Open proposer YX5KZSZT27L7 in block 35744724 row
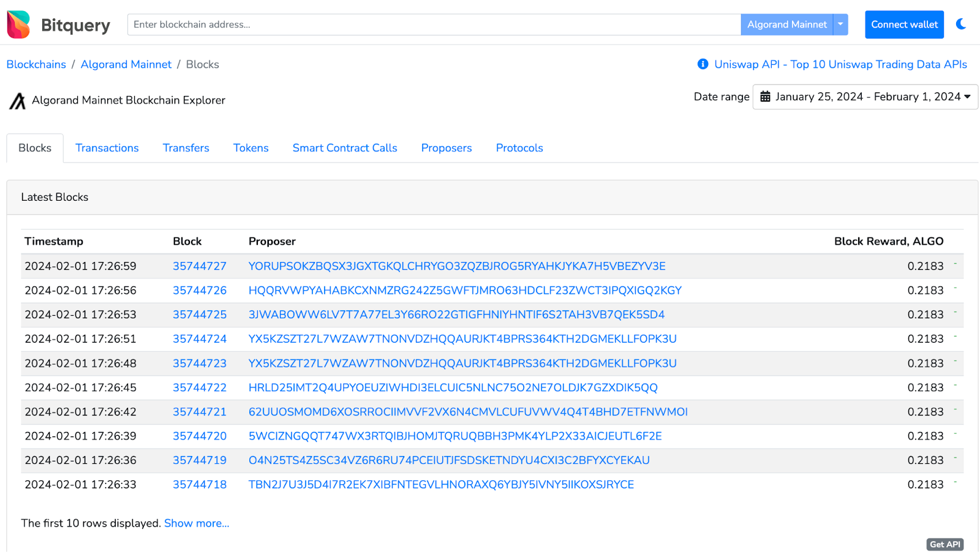This screenshot has height=552, width=980. 462,339
